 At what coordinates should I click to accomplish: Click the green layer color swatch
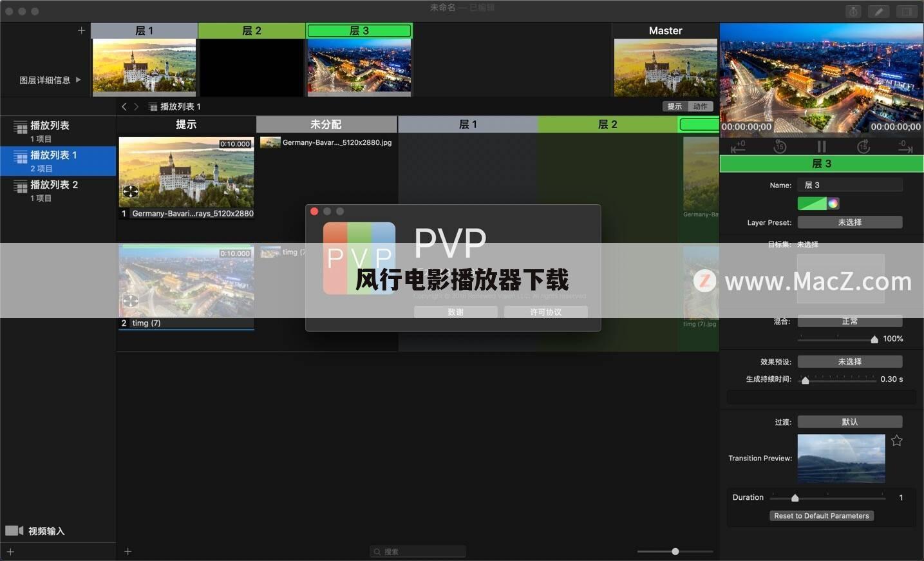click(x=812, y=204)
